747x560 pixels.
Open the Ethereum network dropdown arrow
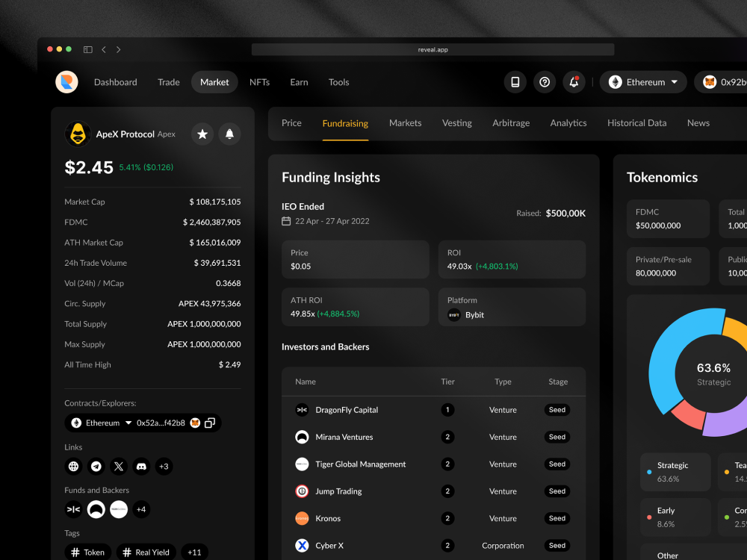point(675,82)
